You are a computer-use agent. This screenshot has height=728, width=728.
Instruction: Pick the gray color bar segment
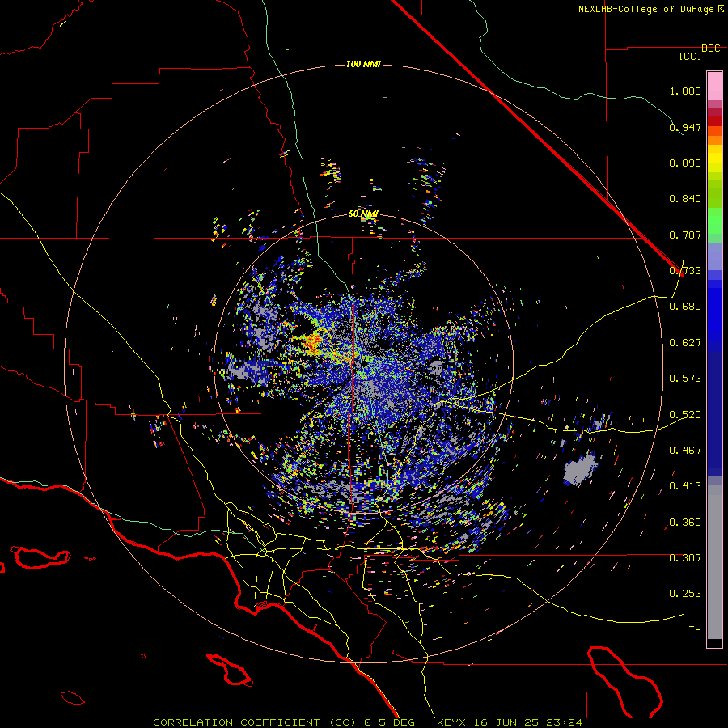point(714,562)
